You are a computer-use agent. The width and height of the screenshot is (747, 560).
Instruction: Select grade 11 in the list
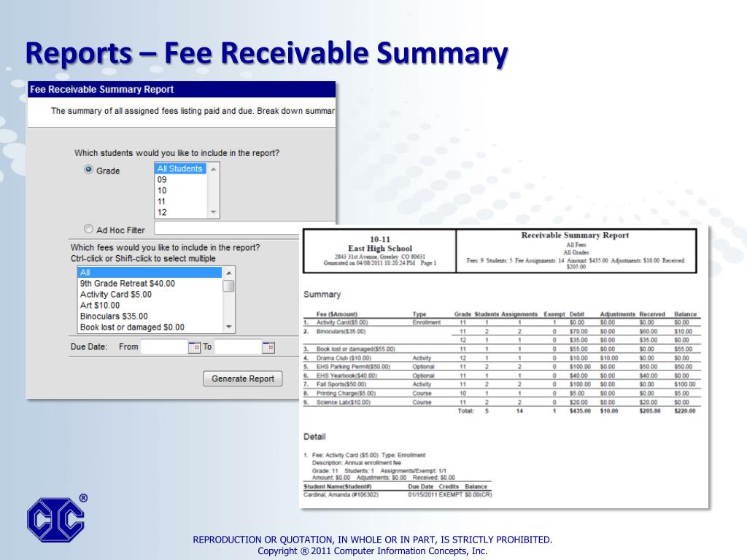(x=180, y=201)
